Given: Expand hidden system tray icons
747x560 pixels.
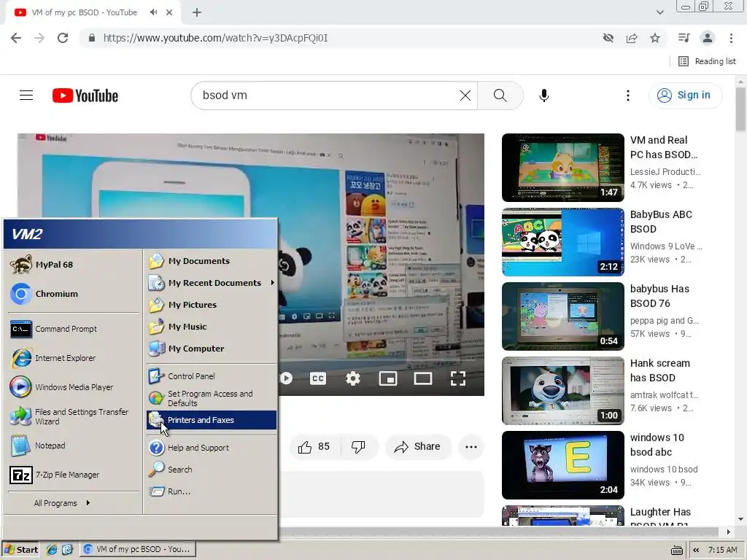Looking at the screenshot, I should (696, 550).
